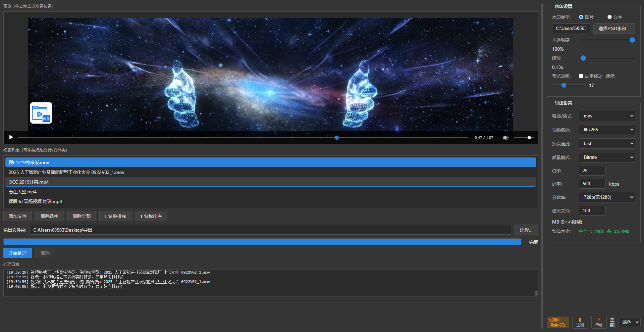Open the 分辨率 720p dropdown
Image resolution: width=644 pixels, height=332 pixels.
pyautogui.click(x=607, y=197)
